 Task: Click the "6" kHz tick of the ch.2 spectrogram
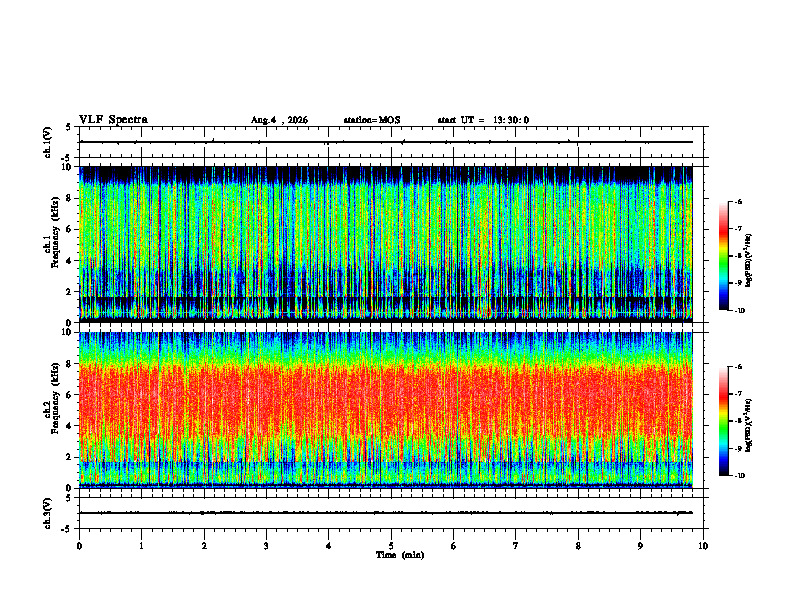(69, 395)
